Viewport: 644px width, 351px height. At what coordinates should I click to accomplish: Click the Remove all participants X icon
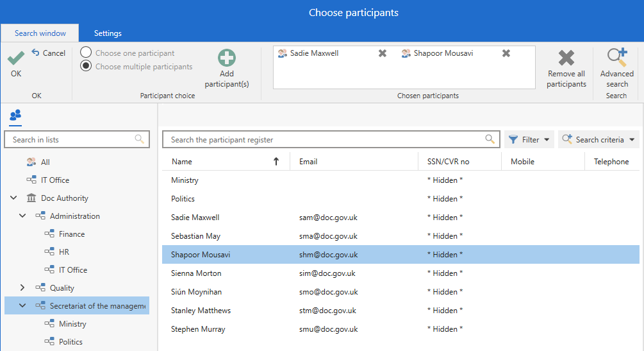click(x=566, y=58)
